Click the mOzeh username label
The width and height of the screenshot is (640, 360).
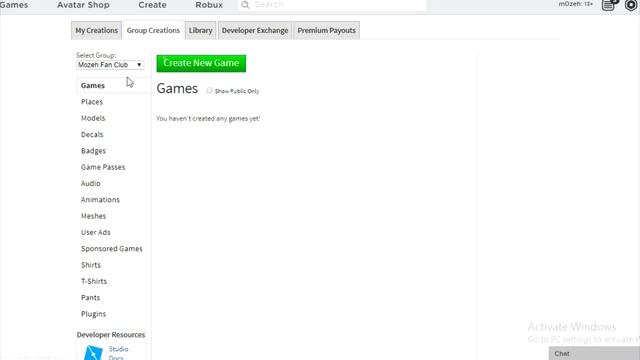[576, 4]
